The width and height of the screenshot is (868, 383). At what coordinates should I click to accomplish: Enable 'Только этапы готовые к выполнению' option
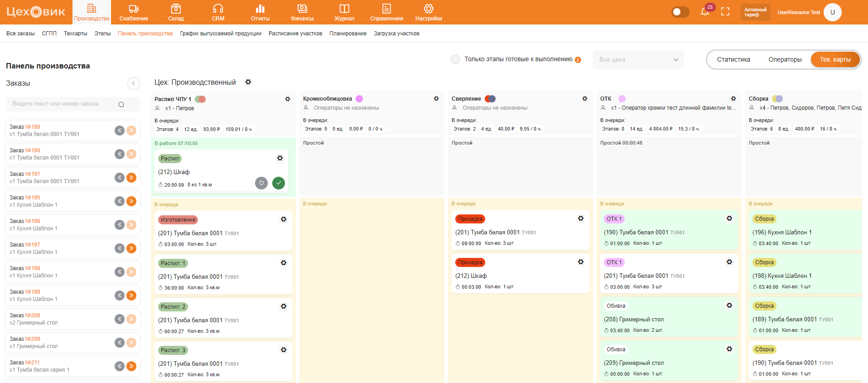click(x=455, y=59)
